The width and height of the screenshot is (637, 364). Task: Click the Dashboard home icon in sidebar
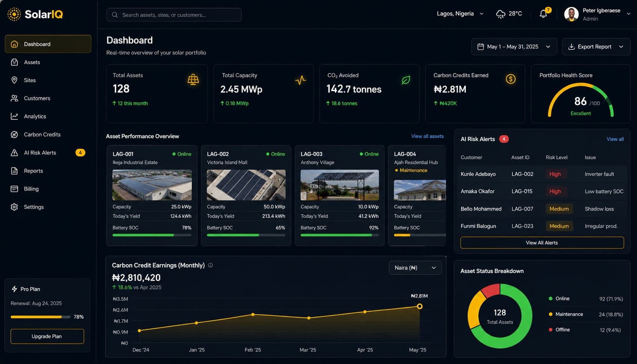pos(14,44)
